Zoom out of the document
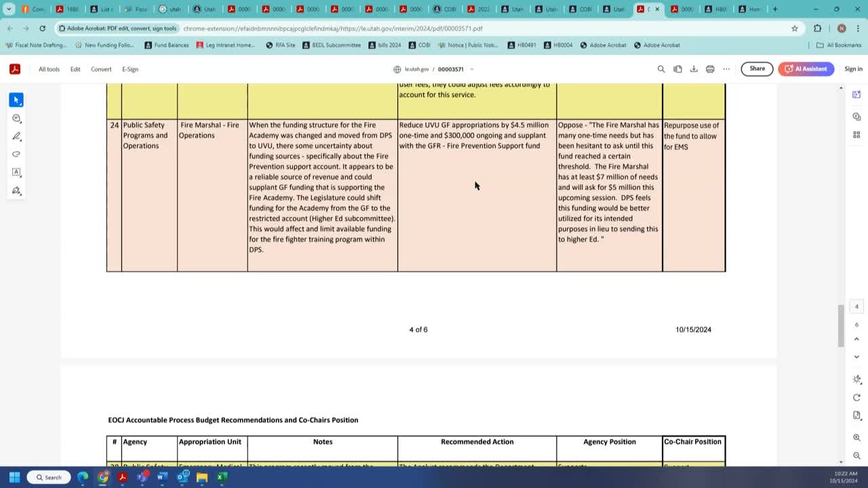The image size is (868, 488). pyautogui.click(x=856, y=456)
